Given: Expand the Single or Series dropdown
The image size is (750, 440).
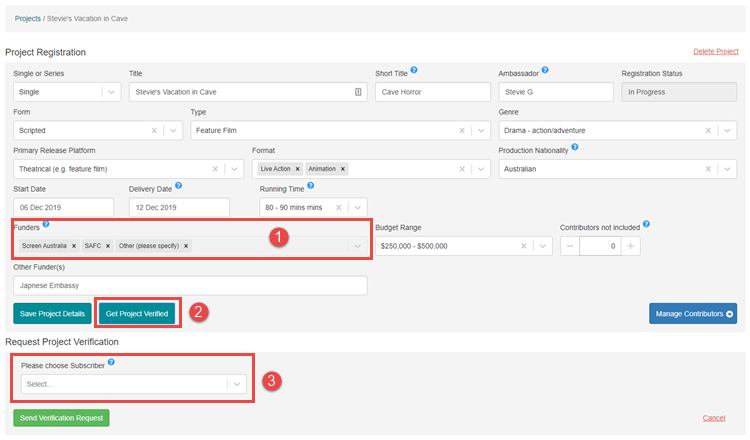Looking at the screenshot, I should coord(109,92).
